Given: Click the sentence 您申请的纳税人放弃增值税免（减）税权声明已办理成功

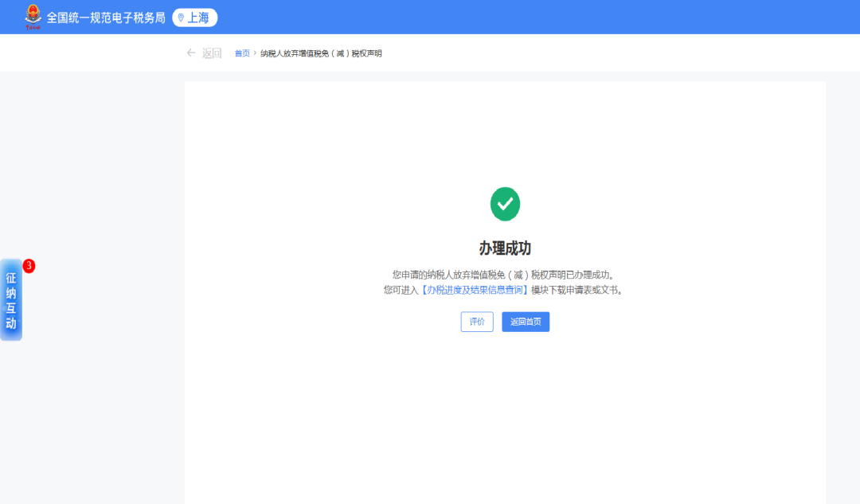Looking at the screenshot, I should point(503,275).
